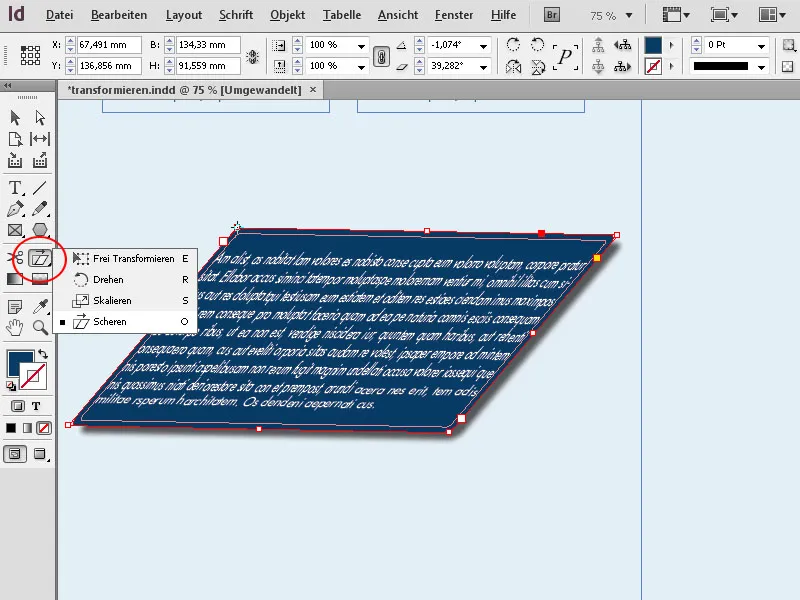The image size is (800, 600).
Task: Open the Objekt menu
Action: (286, 14)
